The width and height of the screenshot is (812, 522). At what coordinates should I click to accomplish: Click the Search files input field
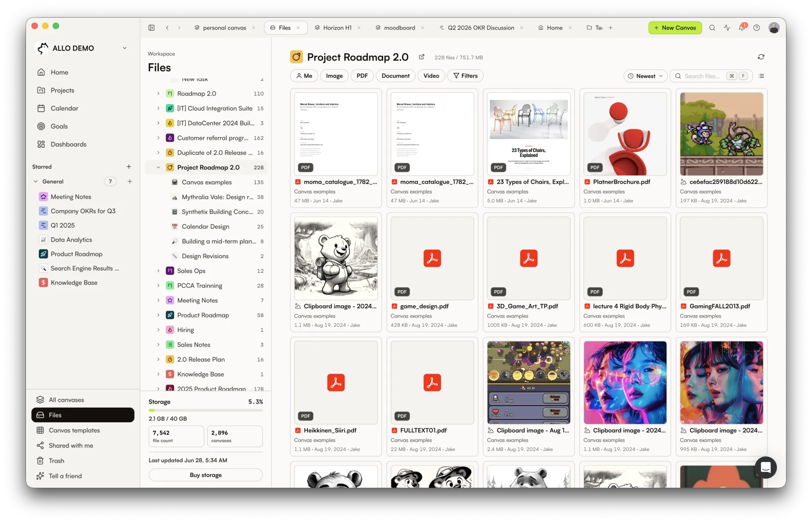point(711,76)
